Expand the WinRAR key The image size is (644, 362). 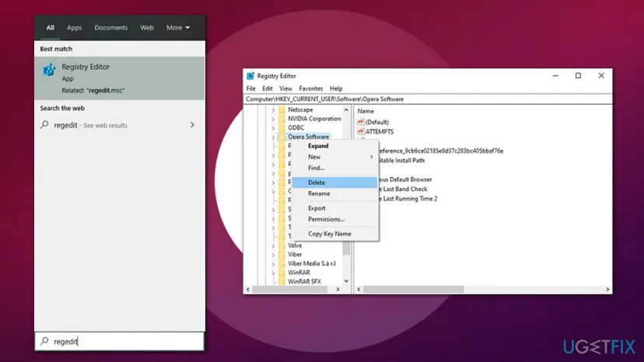coord(273,273)
